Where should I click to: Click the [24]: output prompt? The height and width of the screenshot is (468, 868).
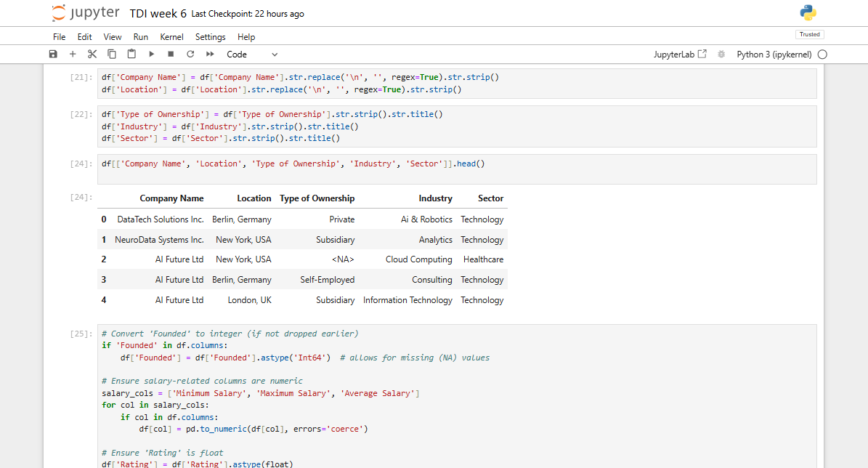point(81,197)
